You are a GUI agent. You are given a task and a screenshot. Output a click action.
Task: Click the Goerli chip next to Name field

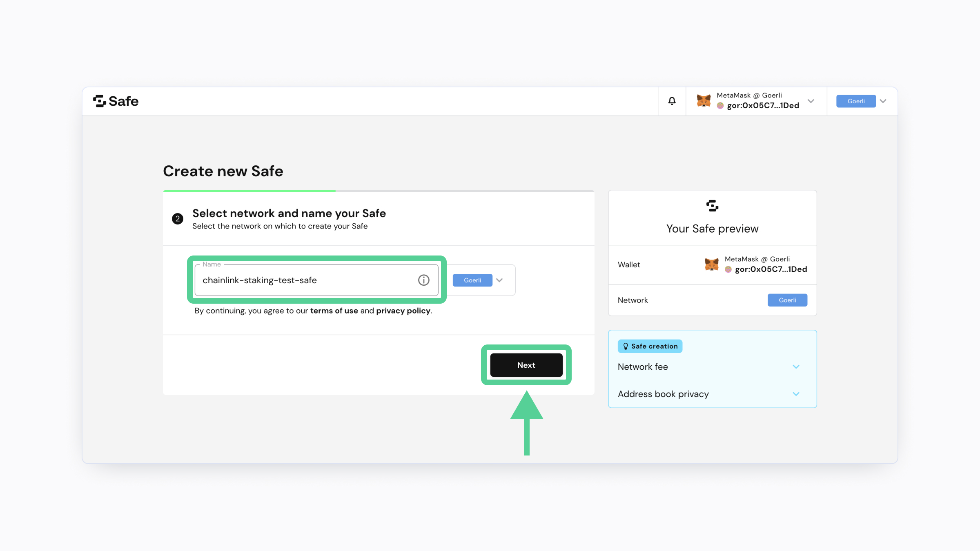(x=472, y=280)
